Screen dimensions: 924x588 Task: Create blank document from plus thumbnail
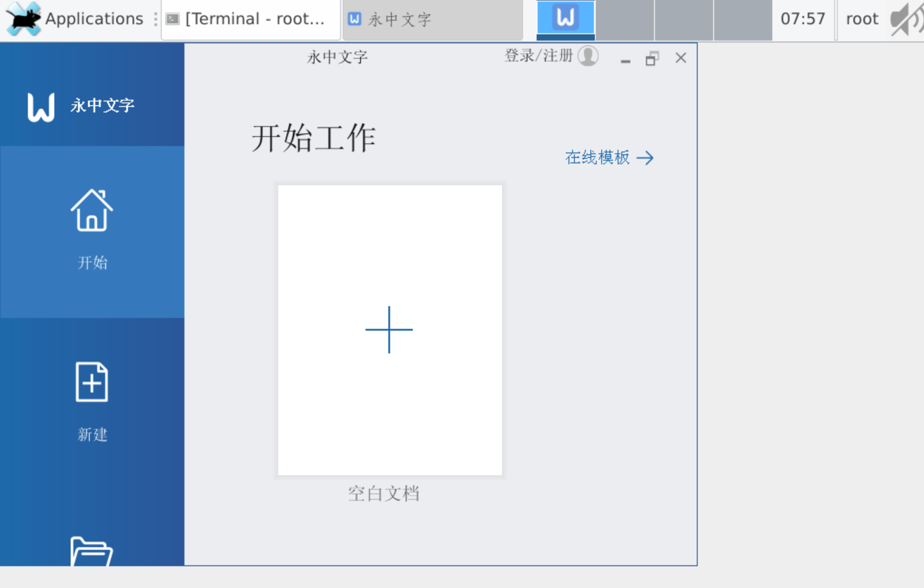click(389, 330)
